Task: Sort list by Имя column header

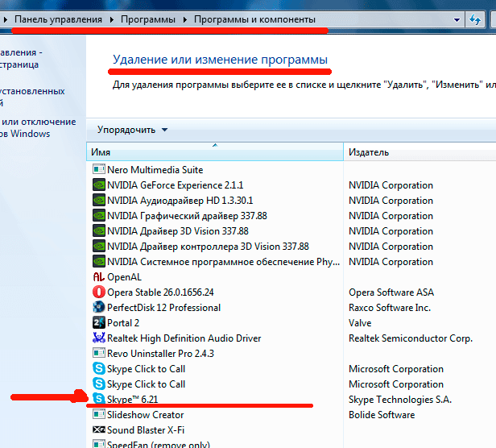Action: pos(215,152)
